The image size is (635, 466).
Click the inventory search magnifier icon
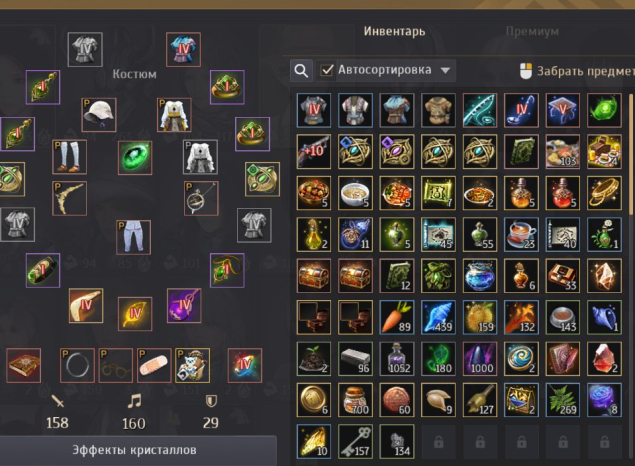pos(301,70)
